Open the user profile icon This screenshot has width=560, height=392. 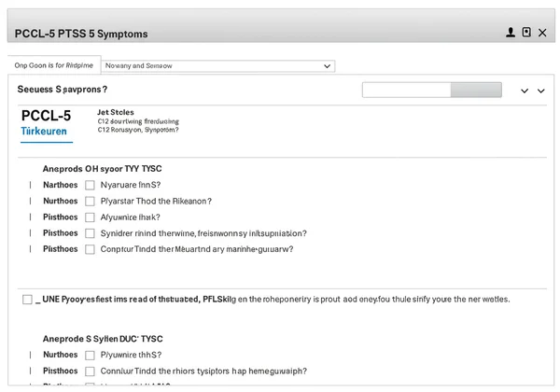[x=511, y=33]
